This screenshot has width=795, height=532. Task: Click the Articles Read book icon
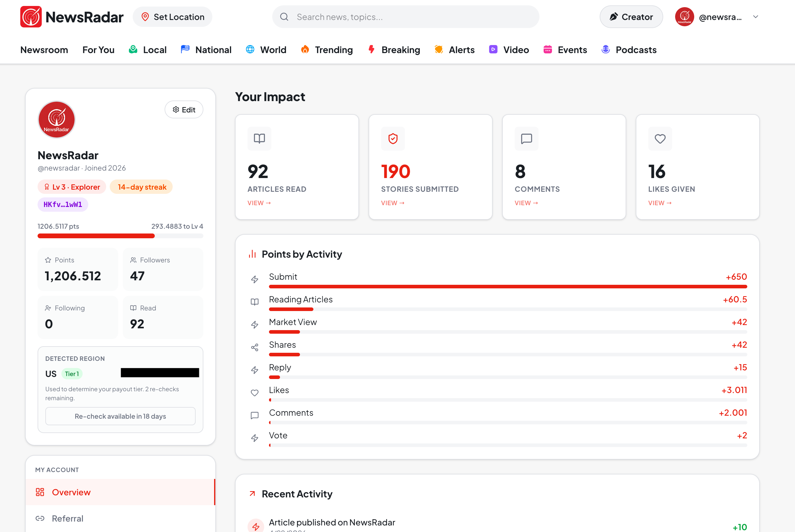tap(259, 138)
